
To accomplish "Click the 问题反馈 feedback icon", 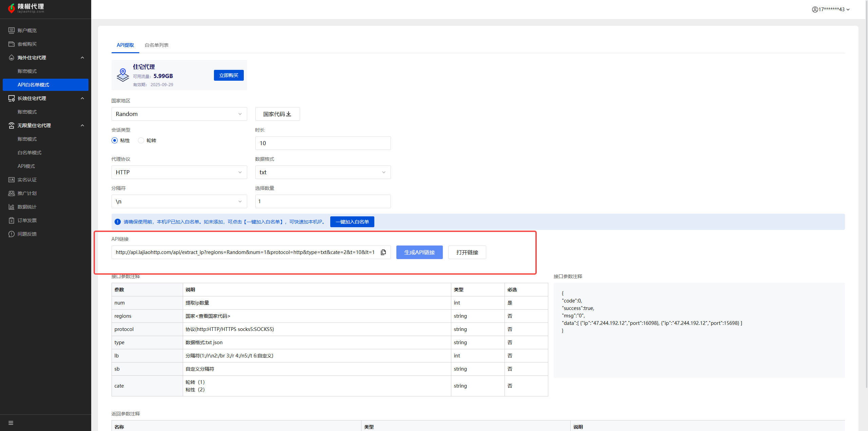I will (12, 234).
